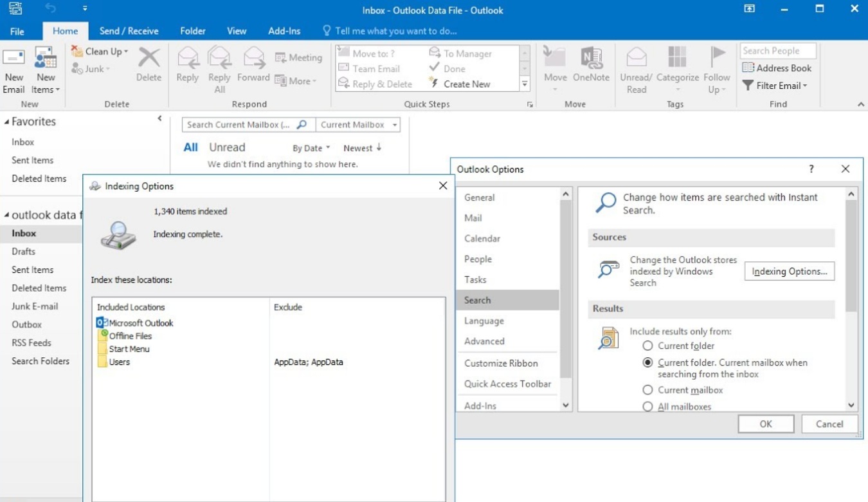Show All messages filter

[191, 147]
